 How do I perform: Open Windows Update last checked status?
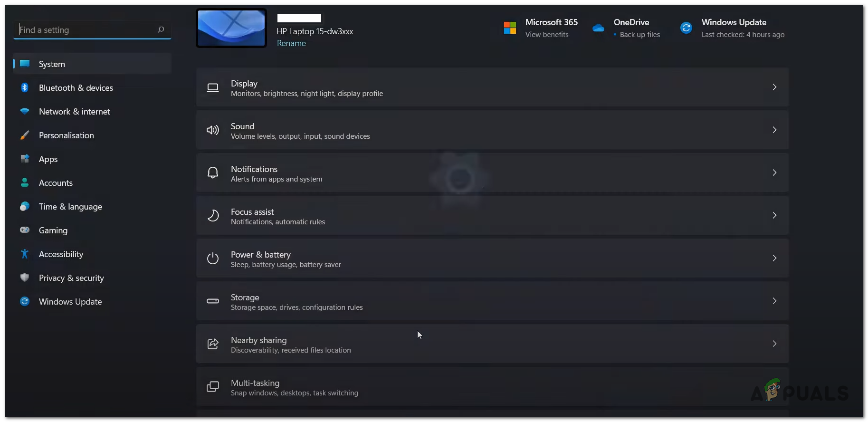pos(743,35)
